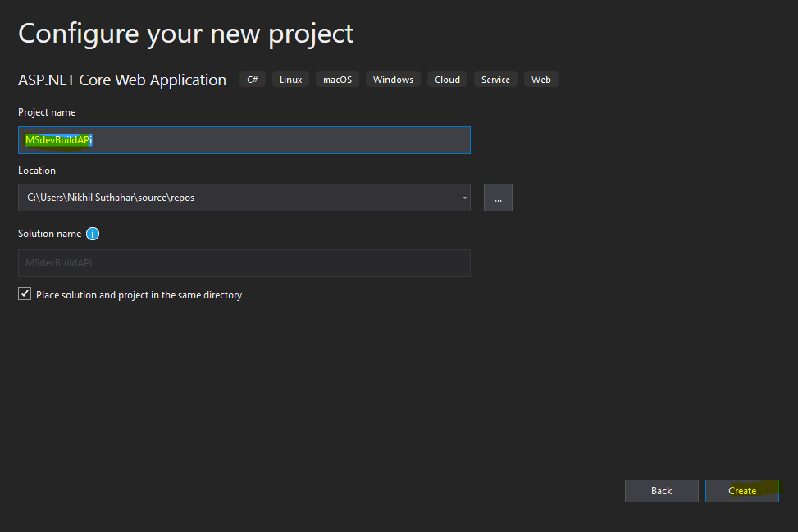Viewport: 798px width, 532px height.
Task: Click inside the Project name field
Action: (x=244, y=140)
